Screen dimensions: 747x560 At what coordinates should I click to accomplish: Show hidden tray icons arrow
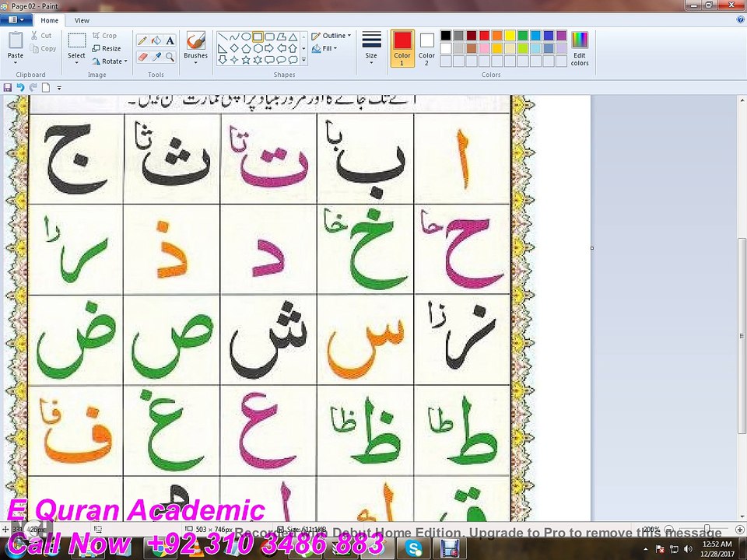click(x=646, y=550)
